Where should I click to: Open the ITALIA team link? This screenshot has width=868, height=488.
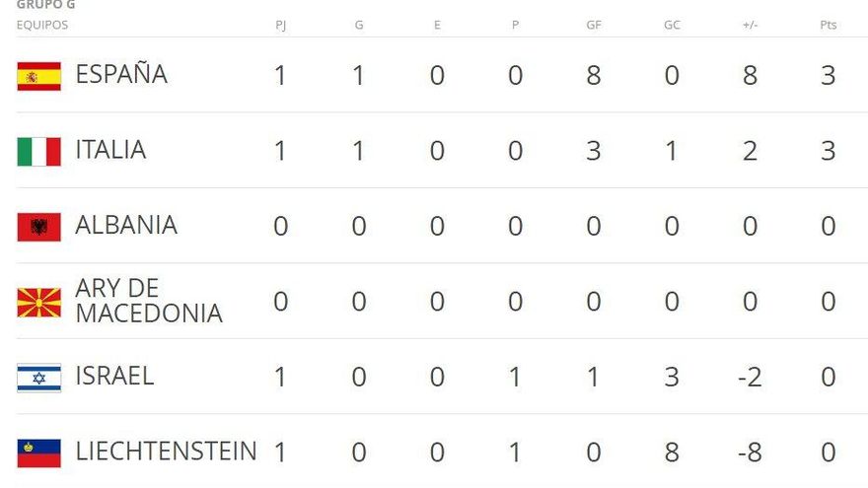(110, 150)
